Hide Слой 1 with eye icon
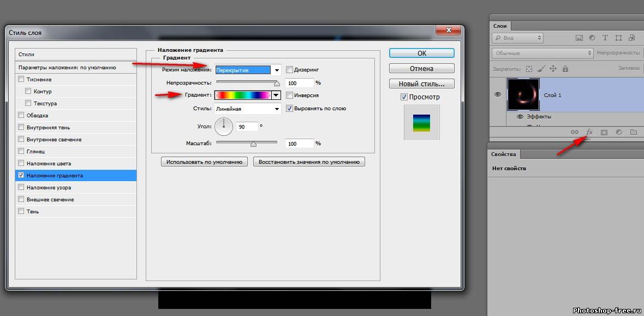This screenshot has width=644, height=316. 498,94
